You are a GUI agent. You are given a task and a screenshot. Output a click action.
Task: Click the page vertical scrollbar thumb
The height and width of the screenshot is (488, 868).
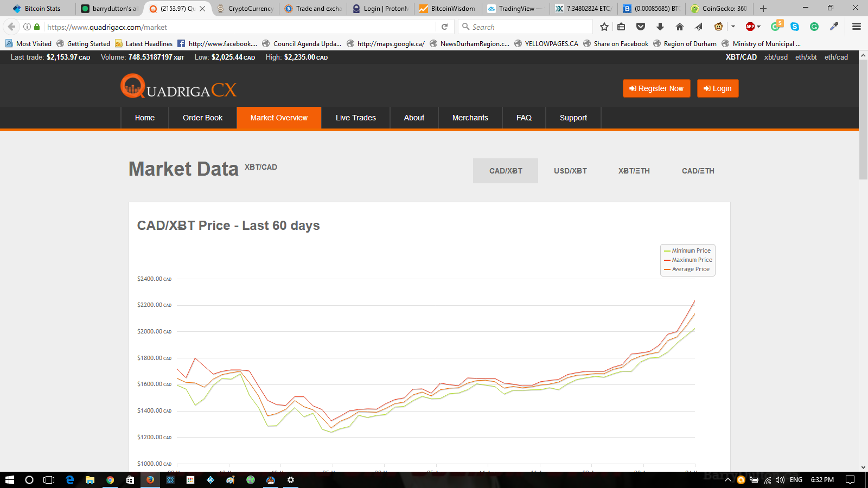pos(863,120)
